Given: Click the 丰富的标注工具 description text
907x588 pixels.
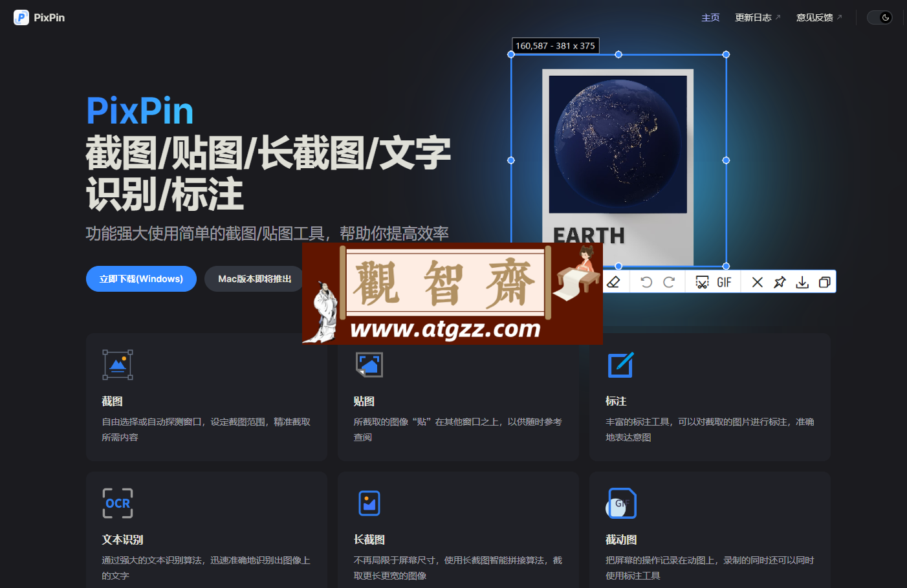Looking at the screenshot, I should pos(710,430).
